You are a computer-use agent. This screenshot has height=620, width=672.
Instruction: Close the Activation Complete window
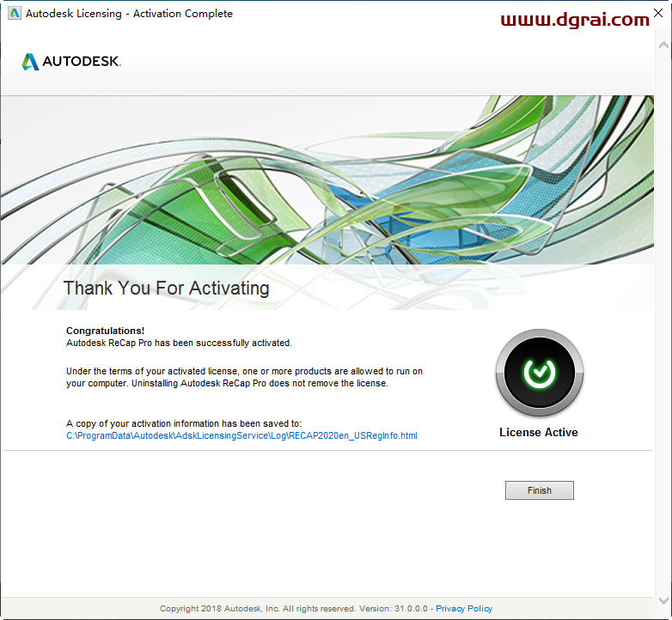click(x=658, y=13)
